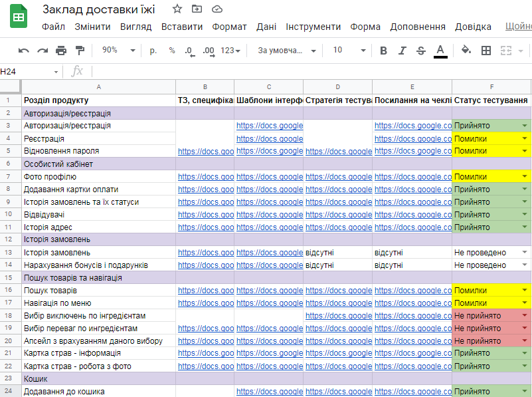The width and height of the screenshot is (532, 397).
Task: Open status dropdown for Реєстрація row
Action: point(525,138)
